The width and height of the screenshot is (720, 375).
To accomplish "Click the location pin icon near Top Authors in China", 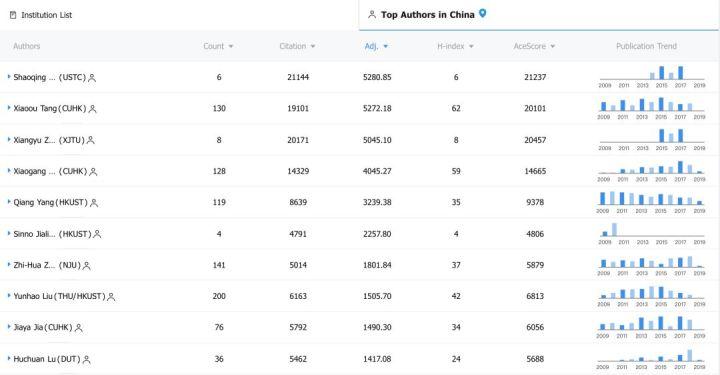I will point(483,13).
